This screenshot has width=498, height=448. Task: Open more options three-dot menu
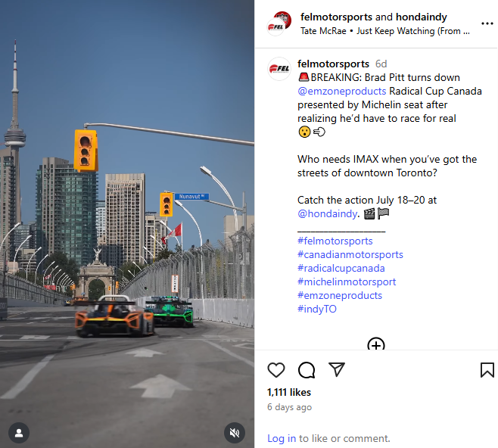[x=487, y=23]
